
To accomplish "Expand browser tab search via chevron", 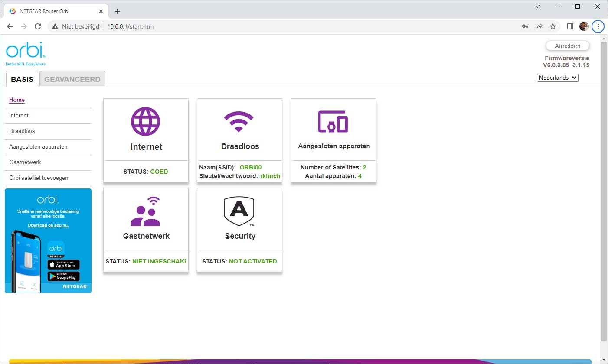I will [537, 6].
